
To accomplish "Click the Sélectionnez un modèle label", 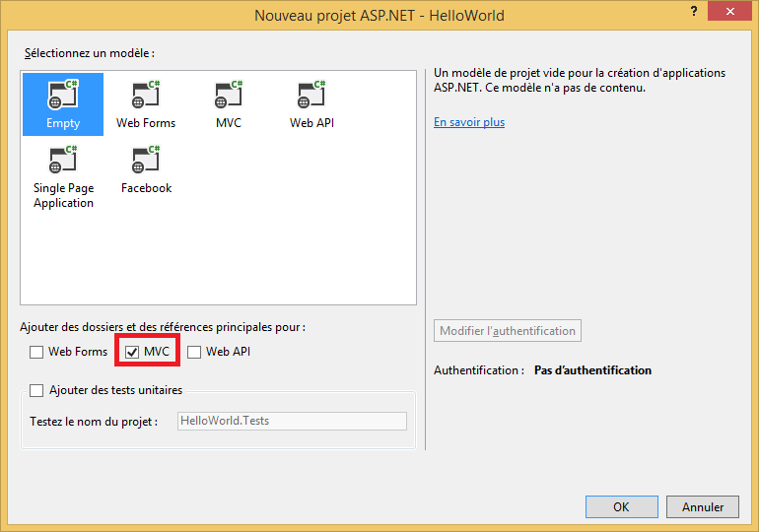I will [x=90, y=53].
